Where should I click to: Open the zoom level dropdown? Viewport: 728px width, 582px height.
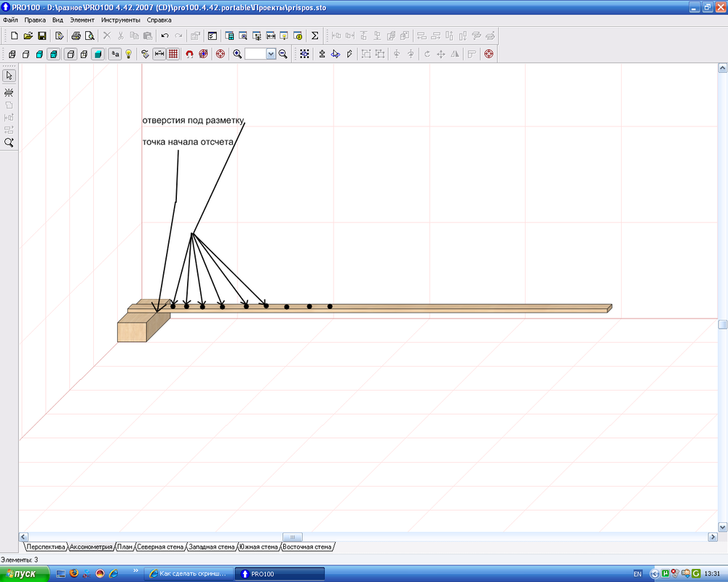[271, 54]
